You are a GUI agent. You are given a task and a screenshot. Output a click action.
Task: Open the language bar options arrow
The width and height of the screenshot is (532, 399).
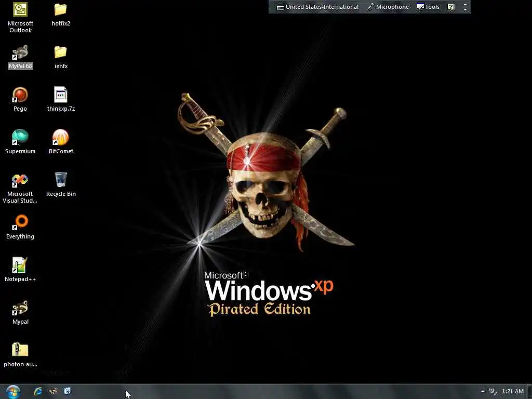coord(465,7)
